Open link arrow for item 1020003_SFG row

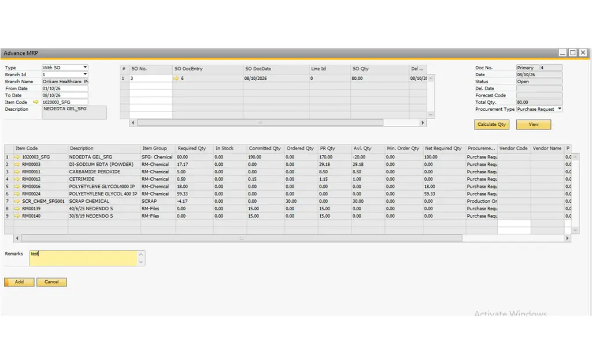17,157
